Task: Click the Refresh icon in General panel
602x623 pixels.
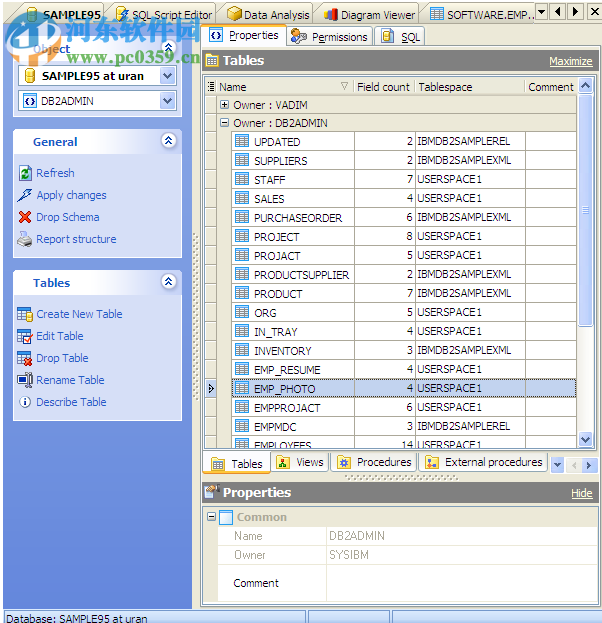Action: [x=25, y=173]
